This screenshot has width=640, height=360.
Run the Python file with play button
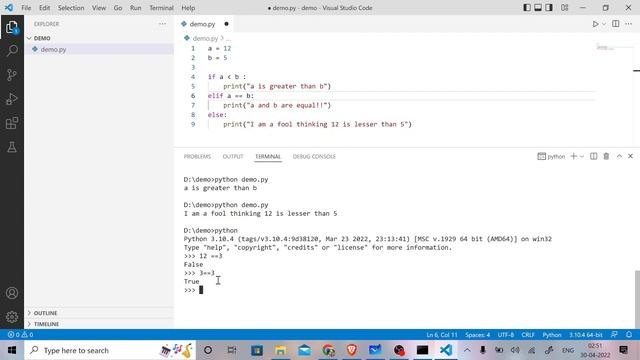[x=596, y=24]
